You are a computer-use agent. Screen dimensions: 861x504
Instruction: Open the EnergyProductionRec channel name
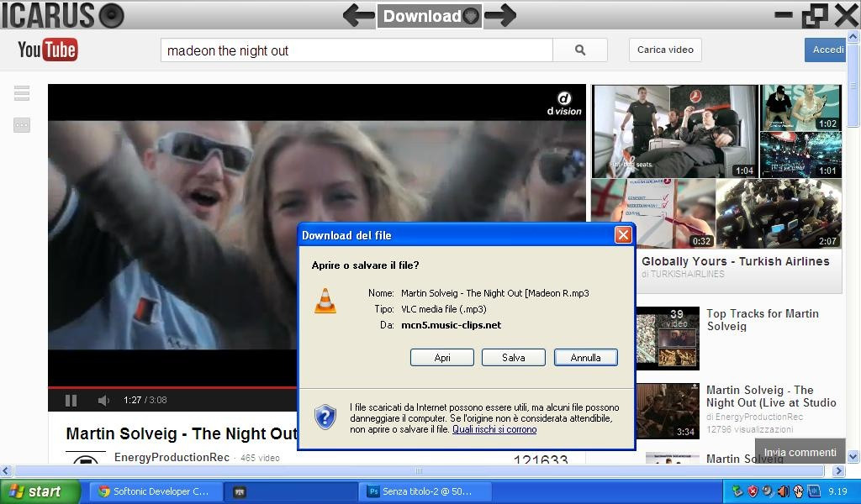point(172,458)
